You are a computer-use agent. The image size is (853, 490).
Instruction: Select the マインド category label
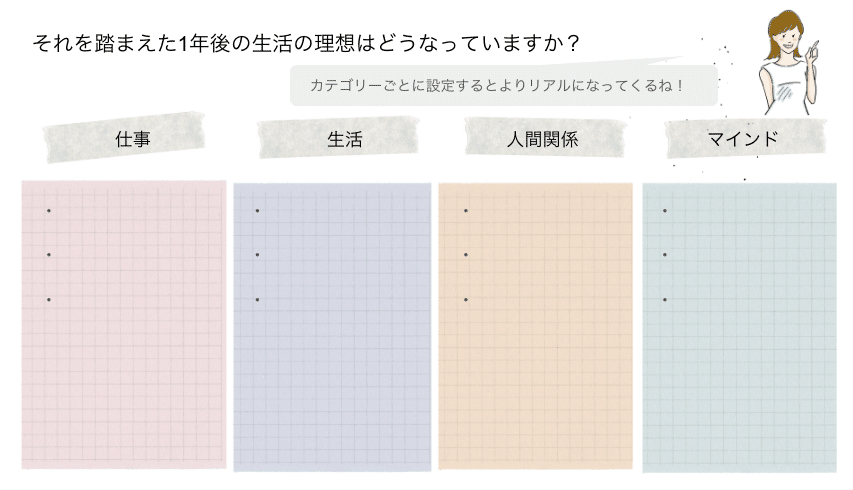click(745, 138)
